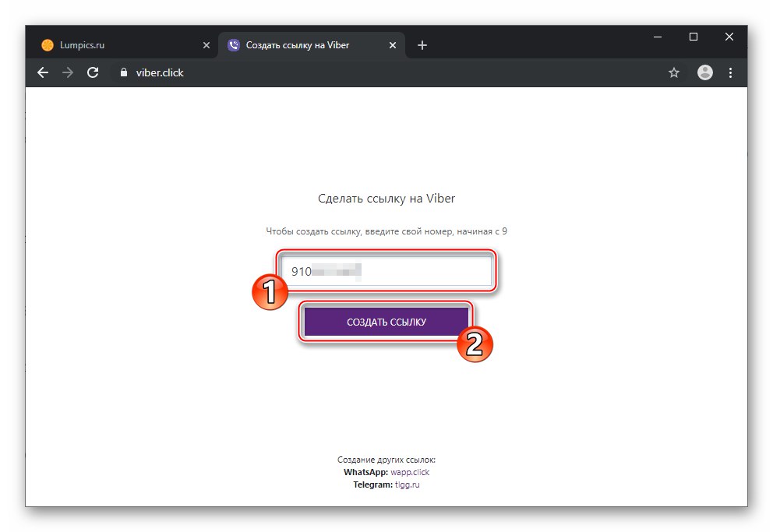Close the browser window

pyautogui.click(x=729, y=37)
